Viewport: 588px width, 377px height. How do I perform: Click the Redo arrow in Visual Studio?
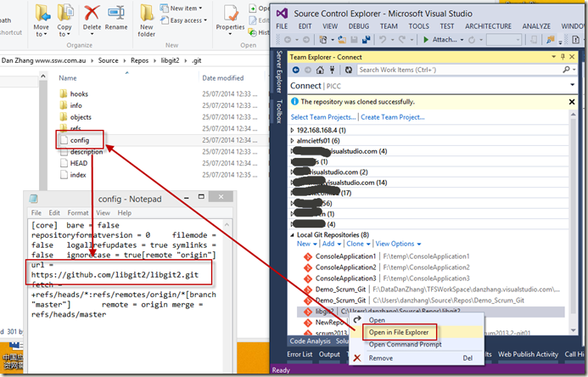(x=402, y=39)
